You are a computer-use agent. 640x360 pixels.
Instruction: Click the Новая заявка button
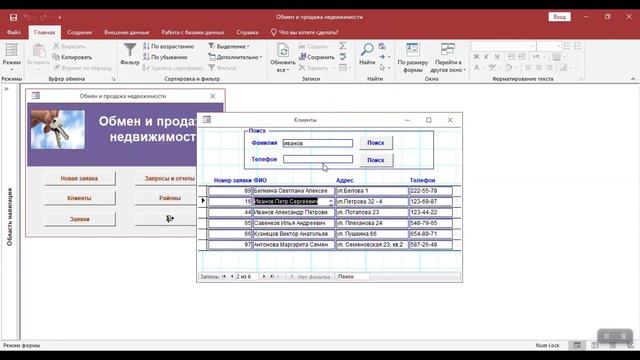coord(79,178)
